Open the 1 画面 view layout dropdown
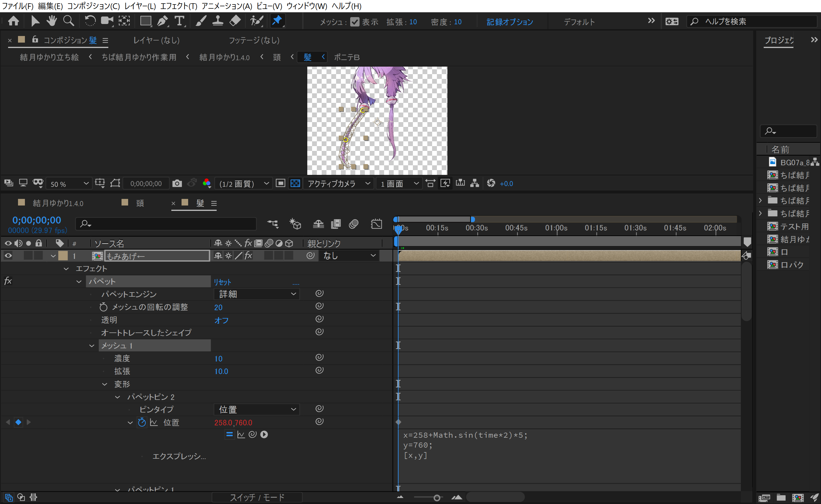Viewport: 821px width, 504px height. pos(399,184)
